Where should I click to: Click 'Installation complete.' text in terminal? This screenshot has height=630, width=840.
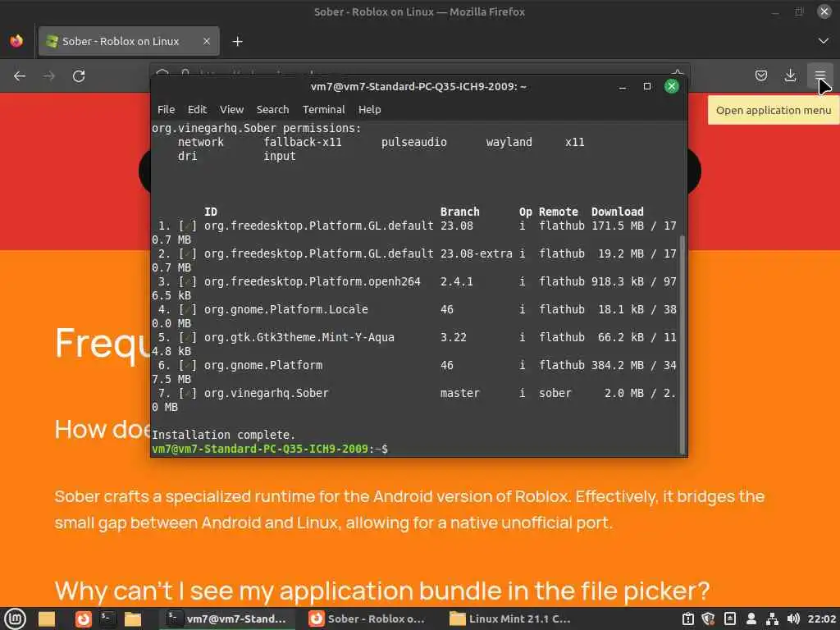223,435
